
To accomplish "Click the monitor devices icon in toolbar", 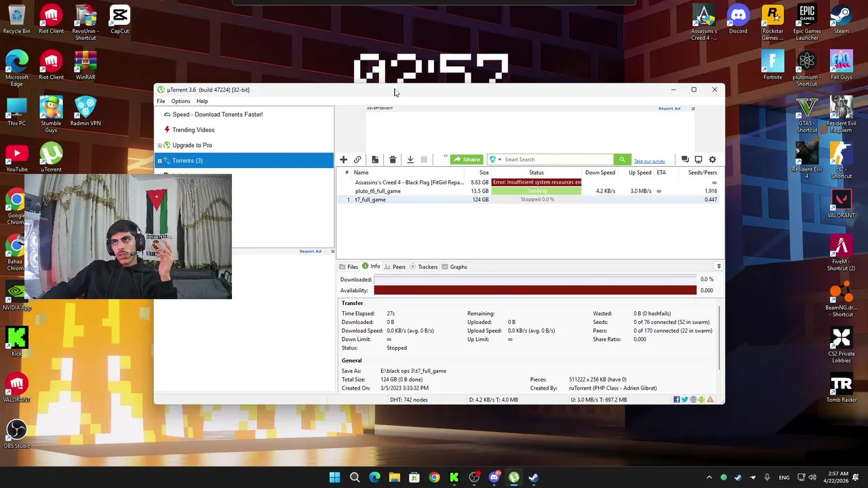I will [x=698, y=159].
